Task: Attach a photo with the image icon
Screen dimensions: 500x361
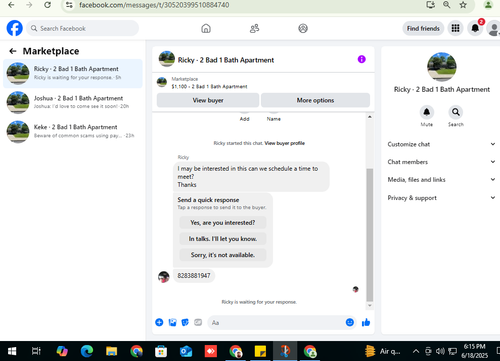Action: 172,322
